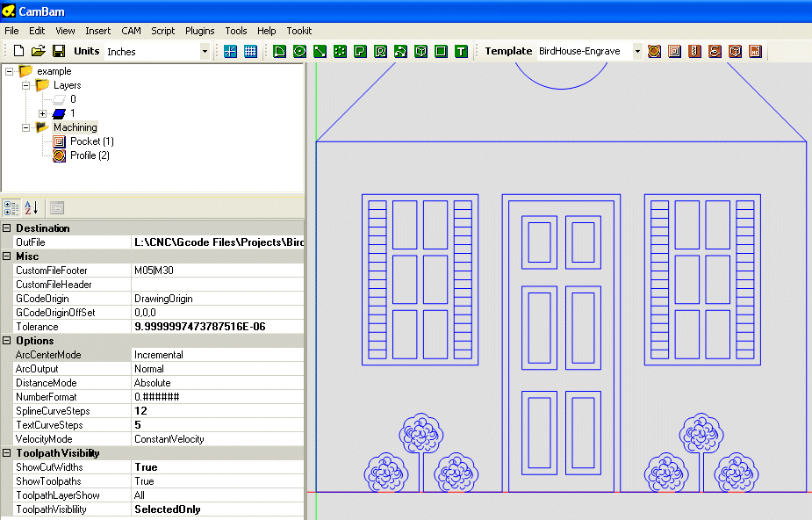Screen dimensions: 812x520
Task: Click the New file icon
Action: click(18, 52)
